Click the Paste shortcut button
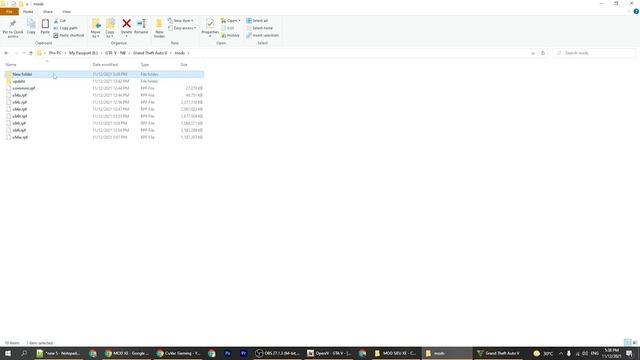The width and height of the screenshot is (640, 360). (x=68, y=36)
